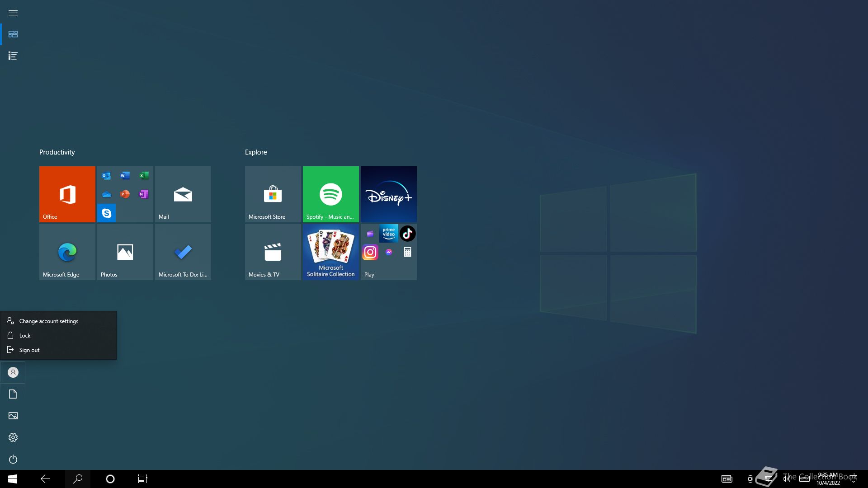This screenshot has height=488, width=868.
Task: Open Instagram in the Play folder
Action: click(x=370, y=252)
